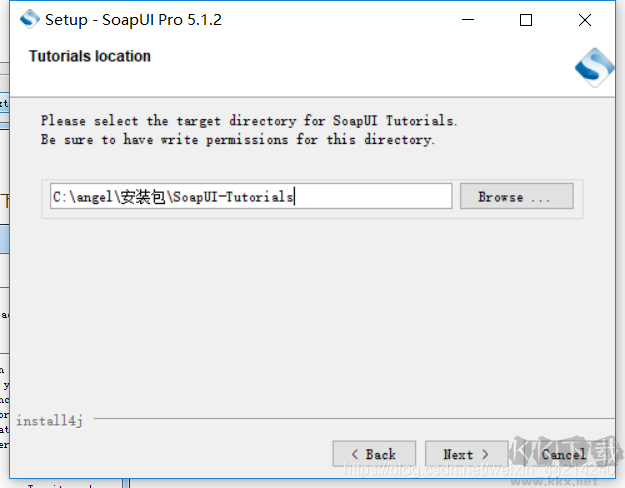625x488 pixels.
Task: Minimize the Setup window
Action: click(x=466, y=20)
